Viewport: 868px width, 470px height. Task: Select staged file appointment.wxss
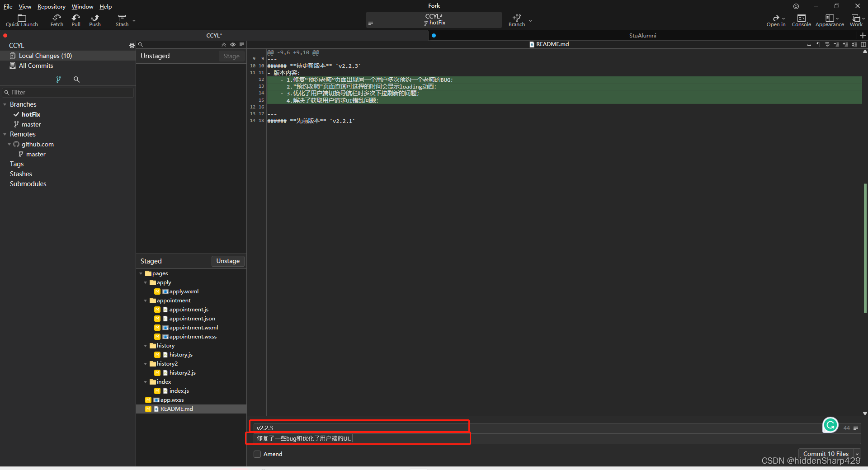click(x=191, y=337)
